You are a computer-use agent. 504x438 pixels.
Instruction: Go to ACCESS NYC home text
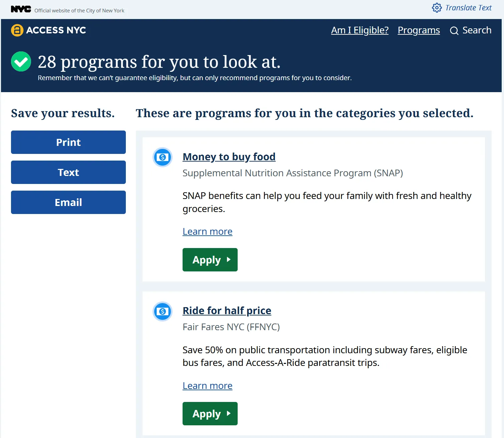click(56, 30)
